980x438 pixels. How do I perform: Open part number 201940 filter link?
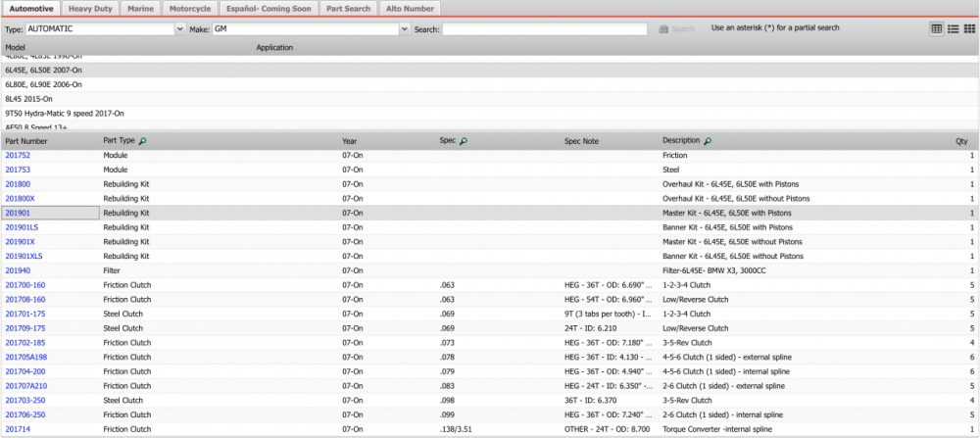coord(18,270)
